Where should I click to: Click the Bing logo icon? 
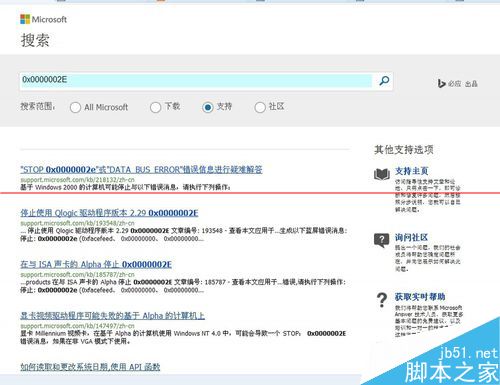(x=441, y=83)
